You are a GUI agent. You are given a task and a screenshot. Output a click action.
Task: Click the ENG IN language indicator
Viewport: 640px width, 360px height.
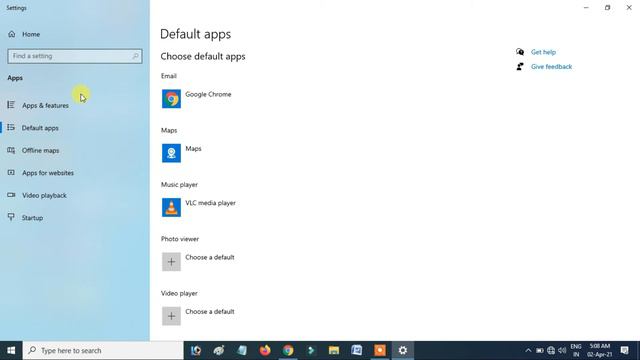click(x=576, y=350)
